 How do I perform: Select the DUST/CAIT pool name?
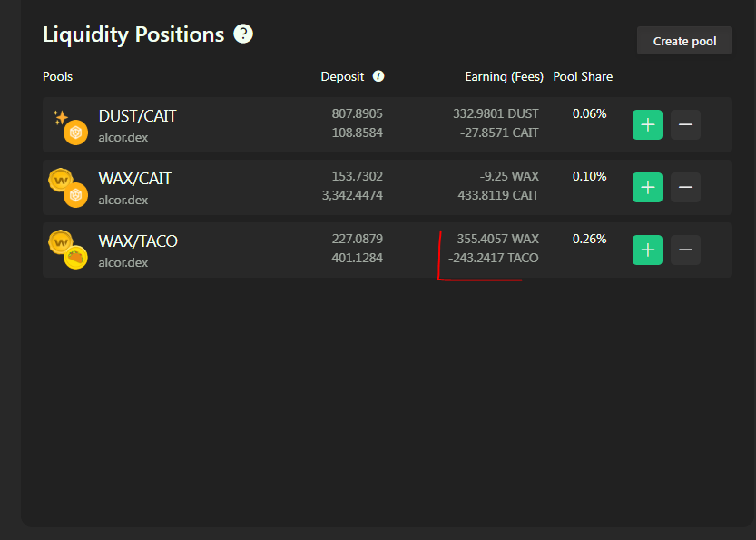coord(137,116)
